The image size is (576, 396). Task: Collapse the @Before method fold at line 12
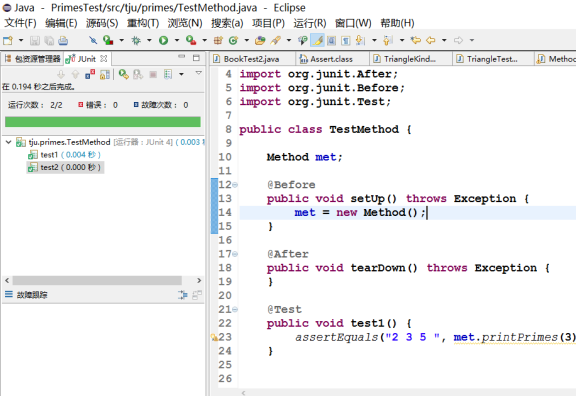pyautogui.click(x=235, y=185)
